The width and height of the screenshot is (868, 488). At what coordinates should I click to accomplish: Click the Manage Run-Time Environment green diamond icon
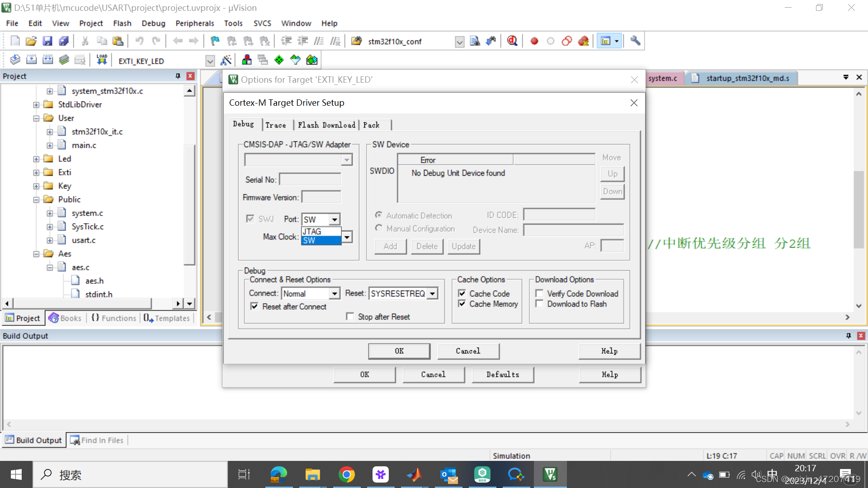279,60
